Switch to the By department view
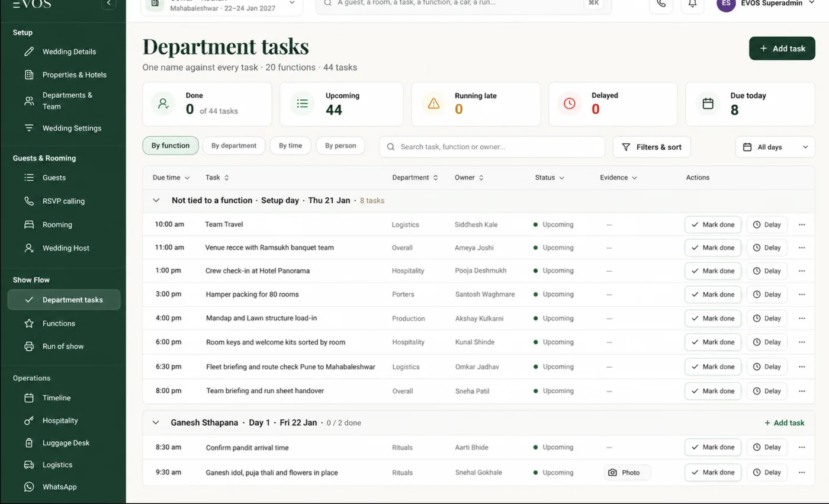This screenshot has height=504, width=829. 234,146
